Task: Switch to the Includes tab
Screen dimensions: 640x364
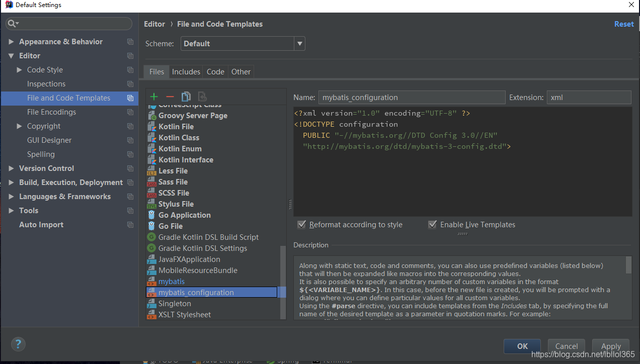Action: coord(186,72)
